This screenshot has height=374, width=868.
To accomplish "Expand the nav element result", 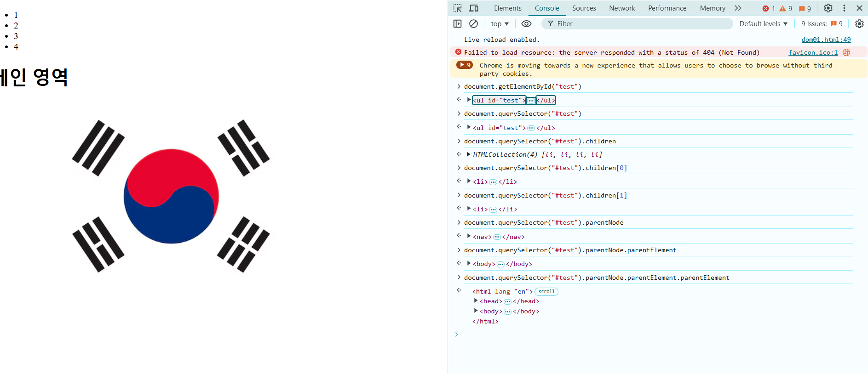I will [x=469, y=236].
